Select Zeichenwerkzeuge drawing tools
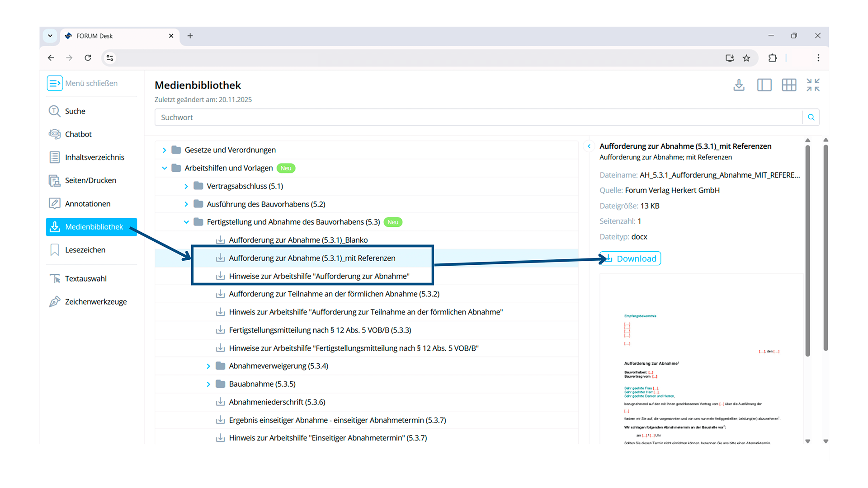Viewport: 868px width, 488px height. point(95,302)
